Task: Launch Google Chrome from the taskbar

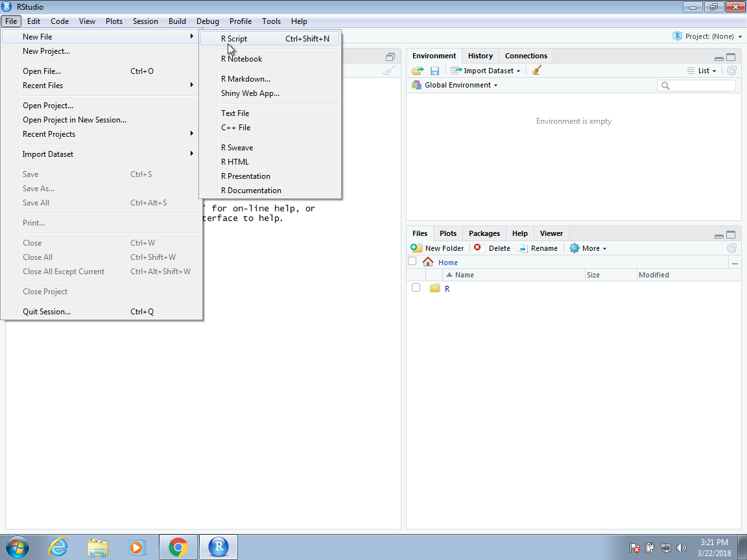Action: click(178, 547)
